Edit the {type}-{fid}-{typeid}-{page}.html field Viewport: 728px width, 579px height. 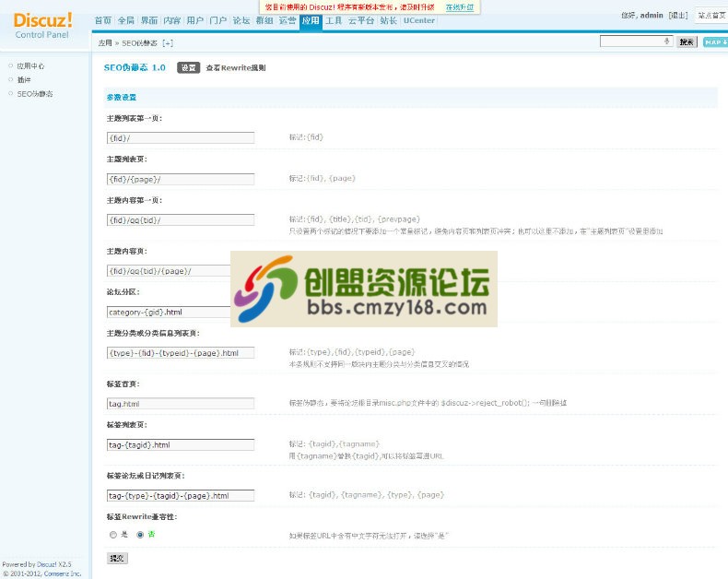(181, 353)
